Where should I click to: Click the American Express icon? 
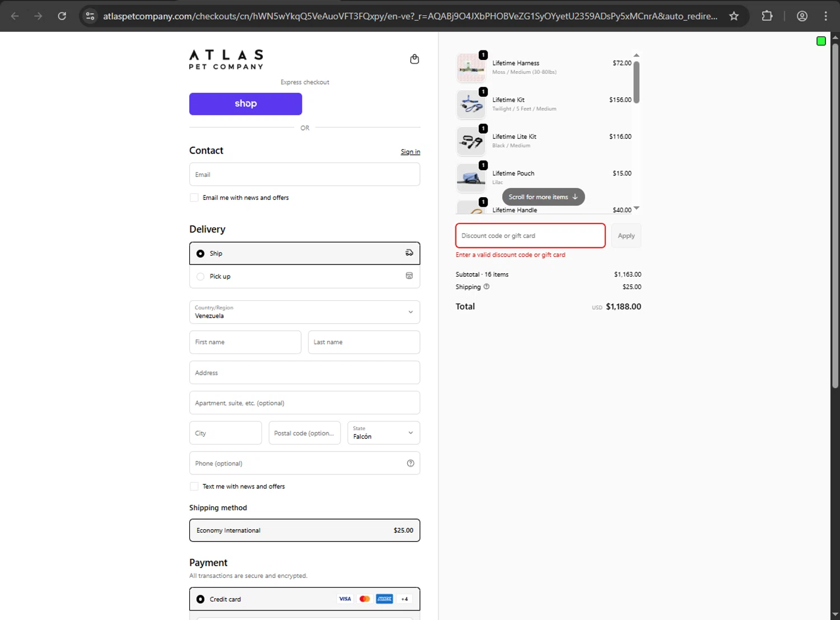[385, 599]
